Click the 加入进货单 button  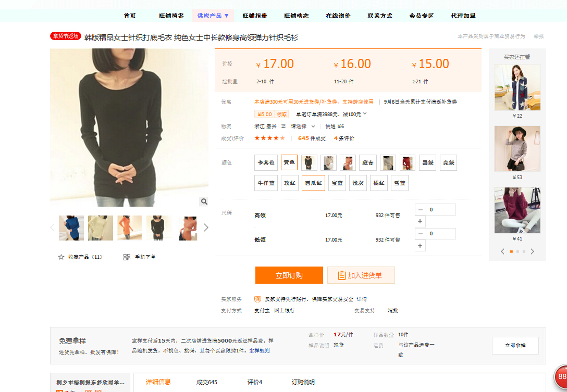361,275
